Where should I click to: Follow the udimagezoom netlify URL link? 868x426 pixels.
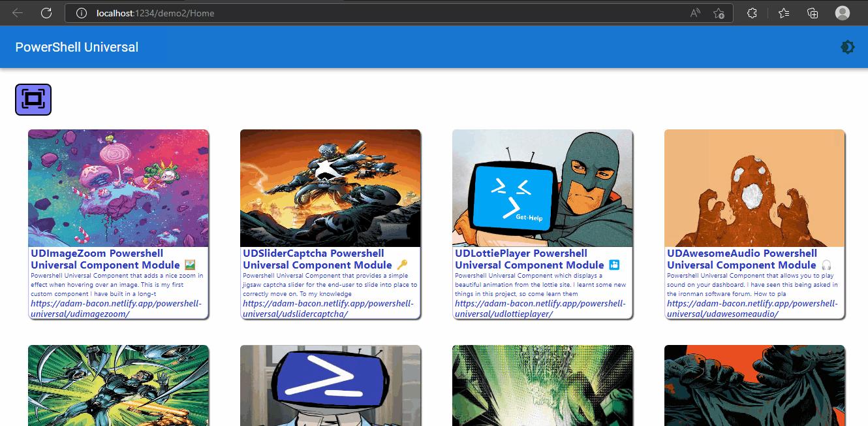coord(116,309)
